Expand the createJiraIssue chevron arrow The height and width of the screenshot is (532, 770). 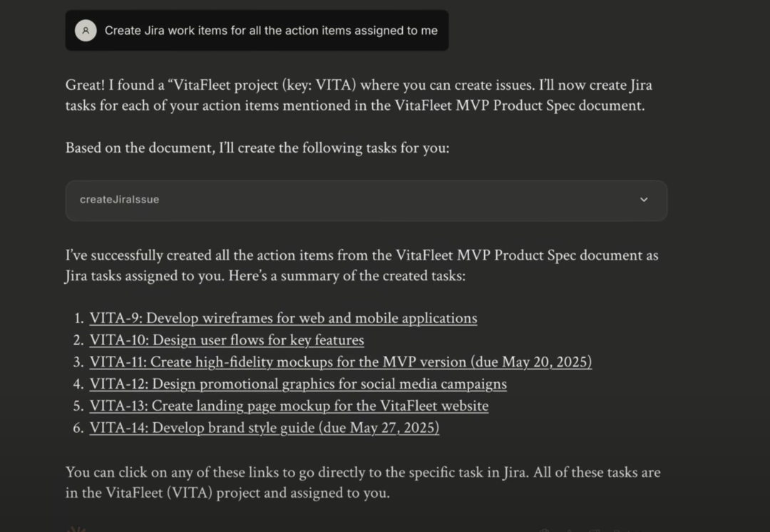pos(644,200)
